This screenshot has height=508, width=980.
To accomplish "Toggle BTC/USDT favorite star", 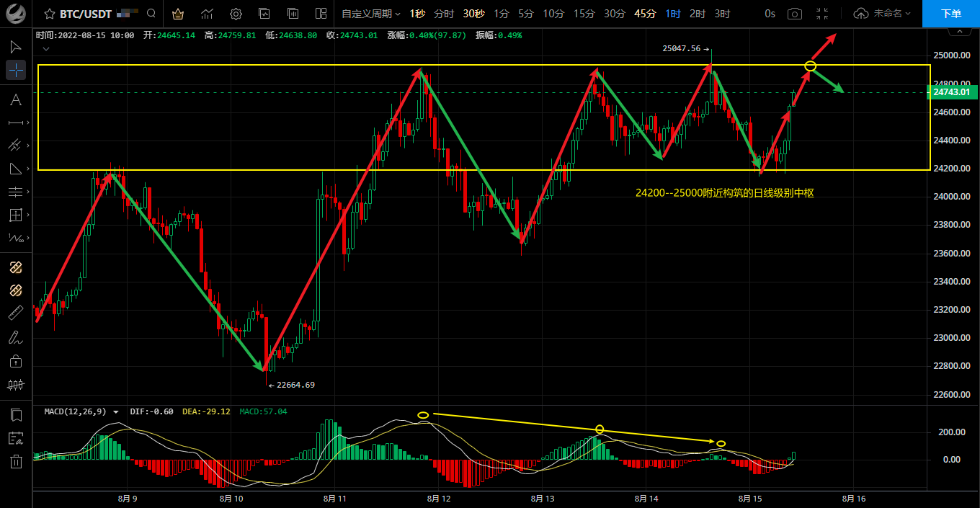I will click(49, 14).
